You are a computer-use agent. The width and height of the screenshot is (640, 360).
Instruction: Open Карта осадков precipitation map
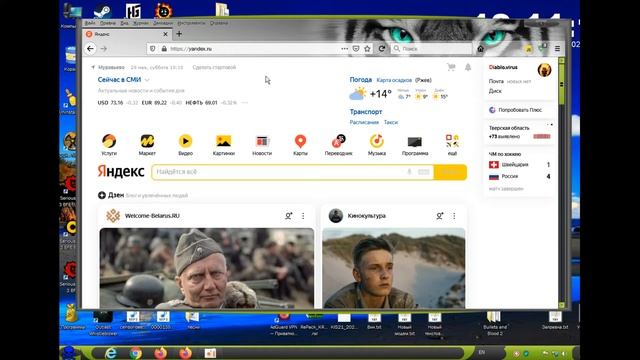click(x=394, y=80)
